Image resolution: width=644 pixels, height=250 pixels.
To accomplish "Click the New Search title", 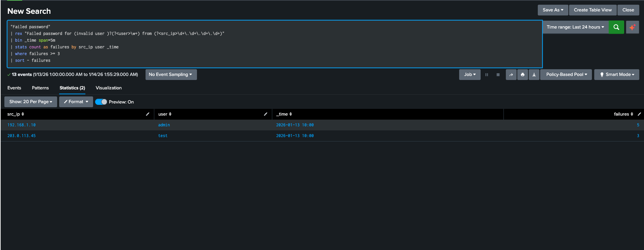I will pyautogui.click(x=29, y=11).
